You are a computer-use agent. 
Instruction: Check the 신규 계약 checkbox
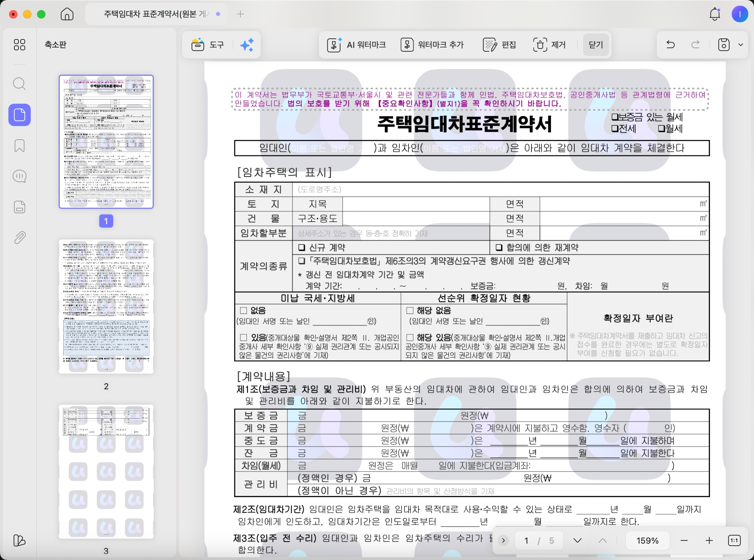(302, 248)
